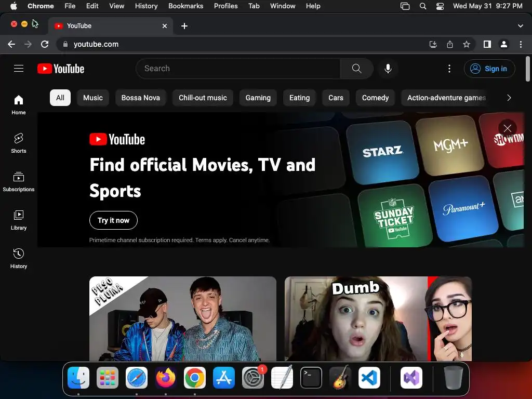The height and width of the screenshot is (399, 532).
Task: Open YouTube settings three-dot menu
Action: (x=449, y=69)
